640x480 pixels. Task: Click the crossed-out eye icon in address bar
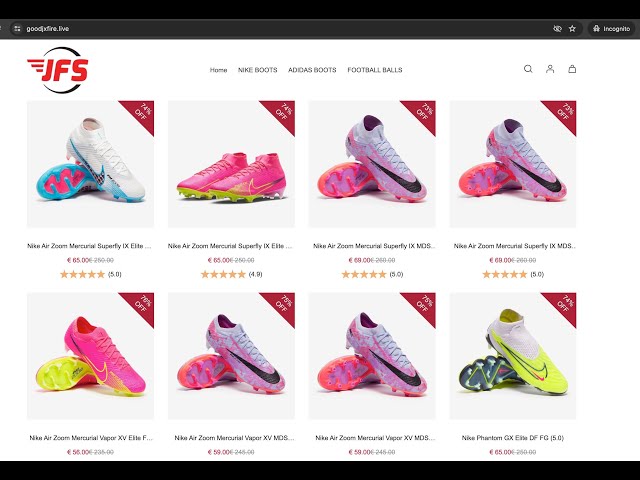(557, 29)
